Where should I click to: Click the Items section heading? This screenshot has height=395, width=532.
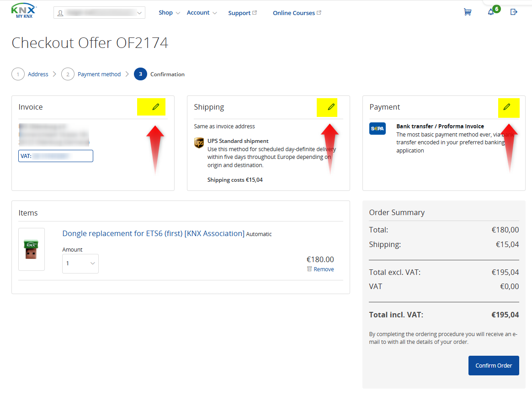click(x=28, y=213)
